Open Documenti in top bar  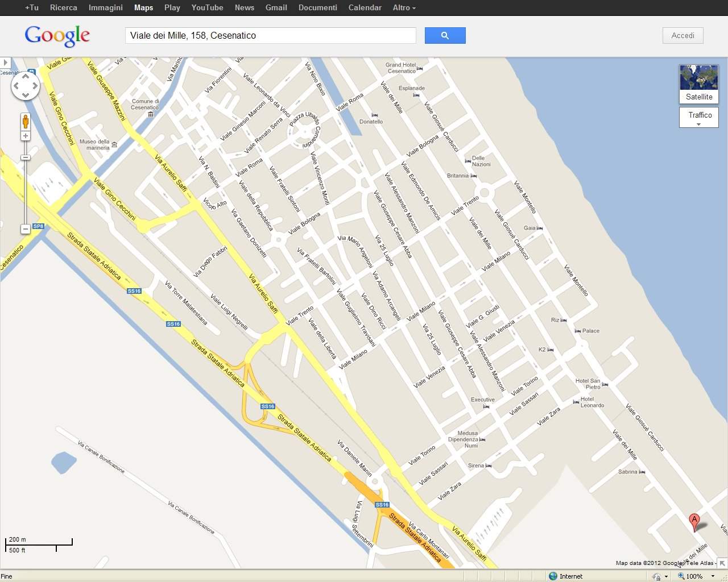pyautogui.click(x=318, y=7)
